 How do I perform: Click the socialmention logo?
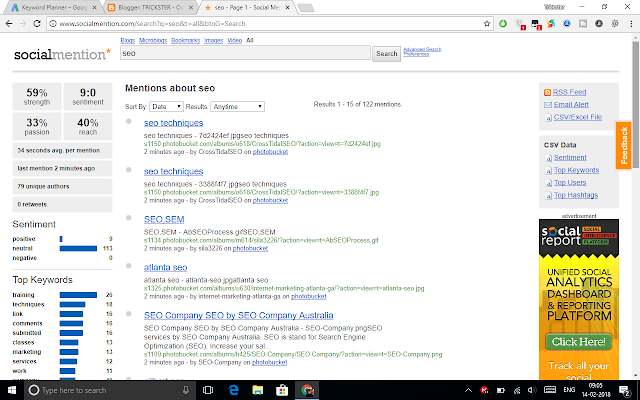coord(62,54)
